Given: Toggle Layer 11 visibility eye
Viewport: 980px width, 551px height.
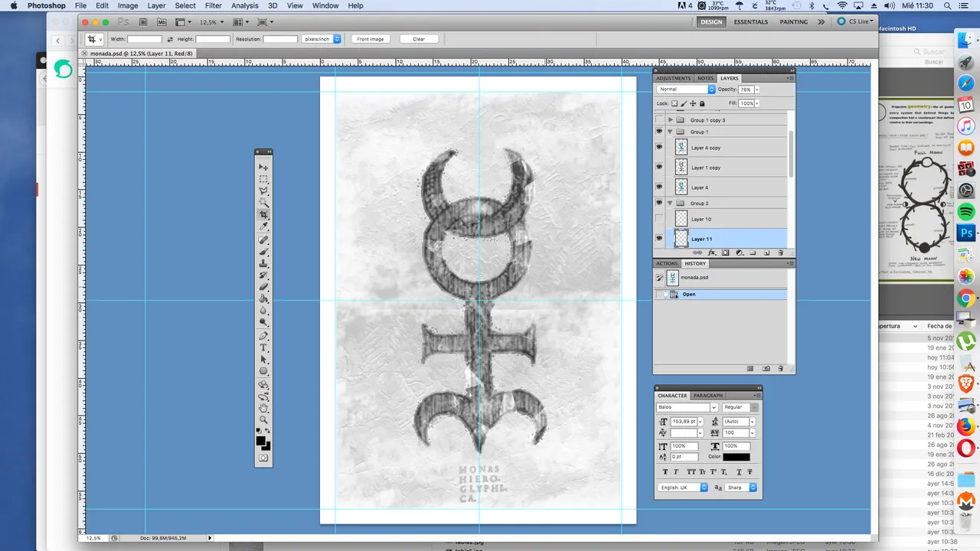Looking at the screenshot, I should pyautogui.click(x=659, y=239).
